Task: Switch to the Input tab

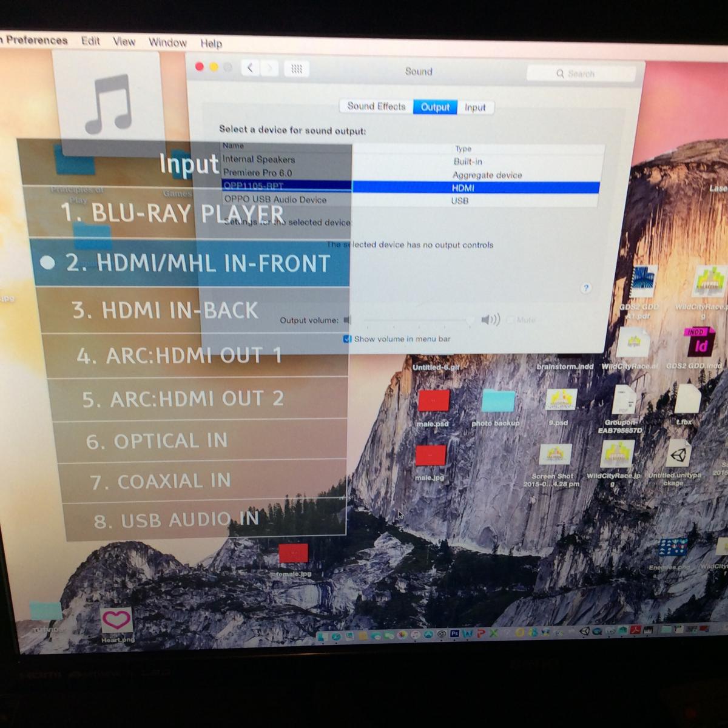Action: [x=475, y=107]
